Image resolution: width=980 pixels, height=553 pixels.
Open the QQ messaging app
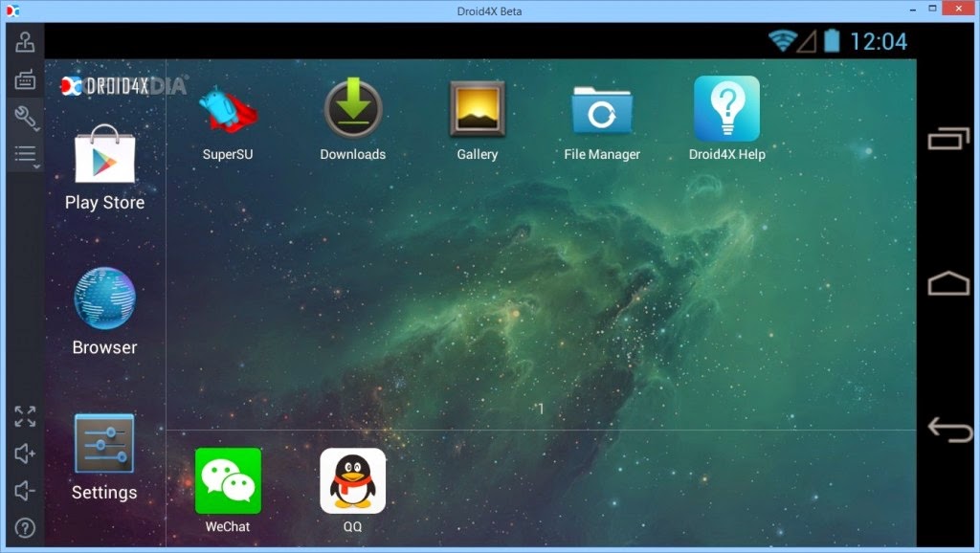point(352,478)
